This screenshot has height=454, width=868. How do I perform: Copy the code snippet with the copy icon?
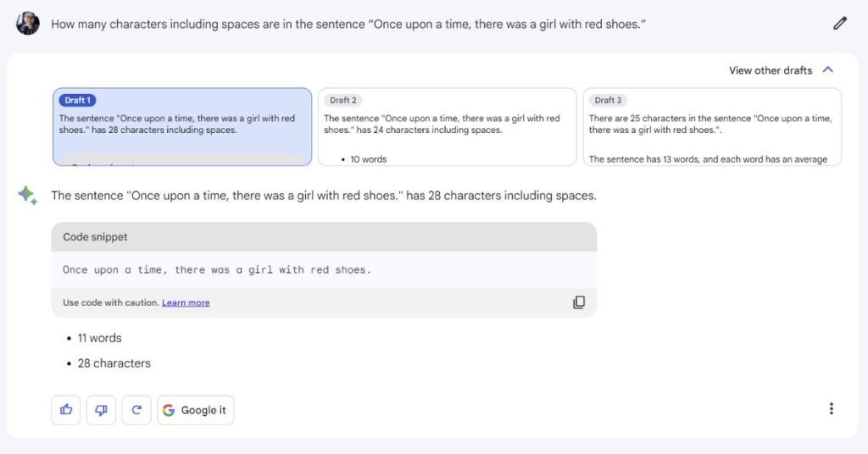[x=578, y=302]
